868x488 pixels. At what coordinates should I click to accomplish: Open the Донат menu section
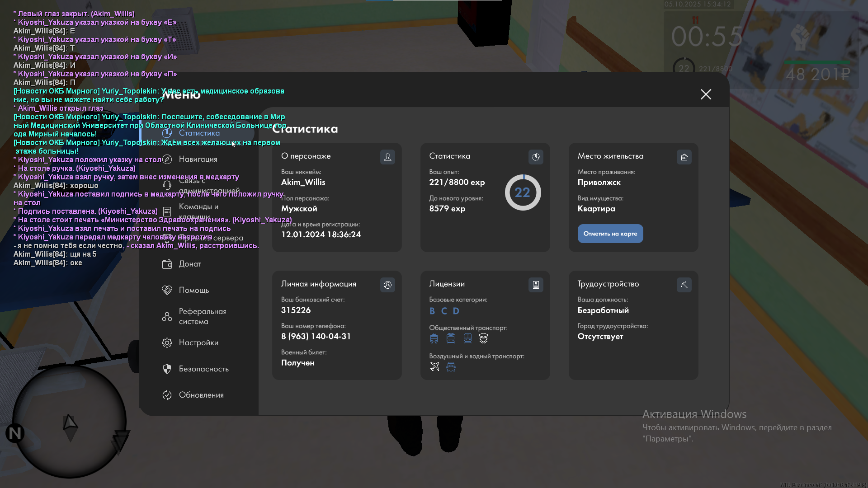(x=190, y=264)
